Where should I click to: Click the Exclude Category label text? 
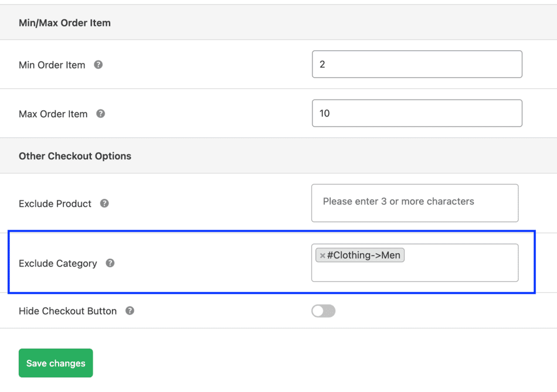(x=58, y=264)
